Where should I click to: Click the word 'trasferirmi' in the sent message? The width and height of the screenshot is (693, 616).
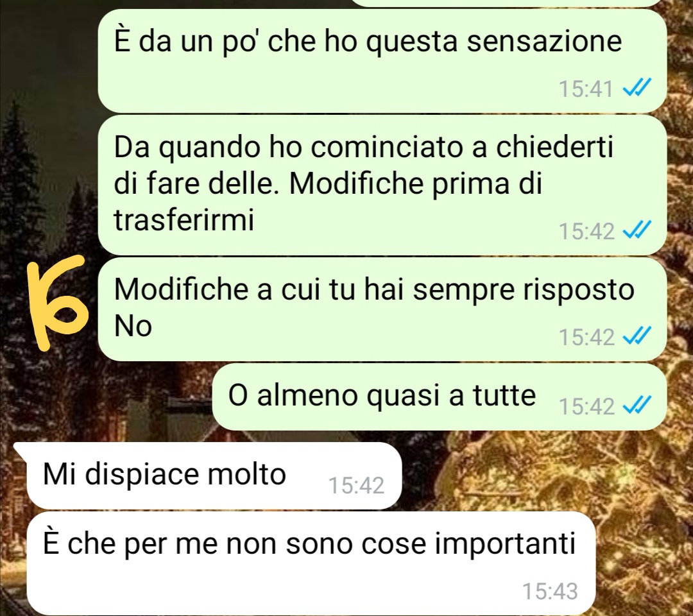point(184,219)
